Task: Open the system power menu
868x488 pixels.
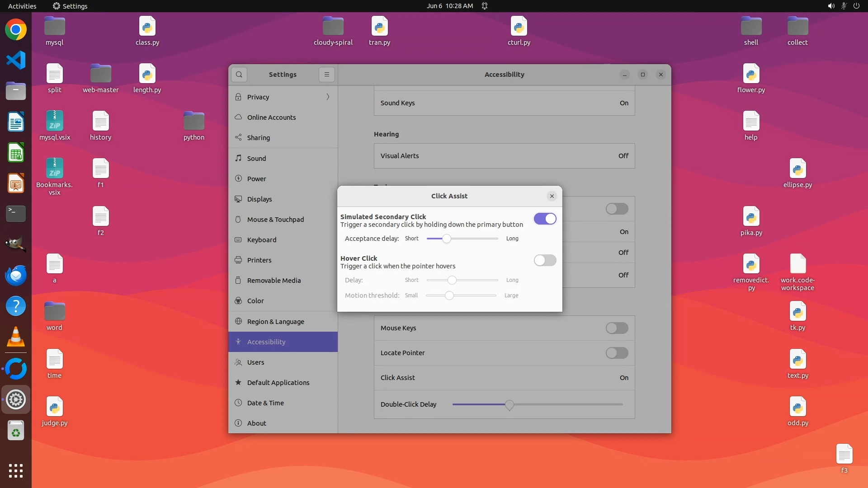Action: (x=856, y=6)
